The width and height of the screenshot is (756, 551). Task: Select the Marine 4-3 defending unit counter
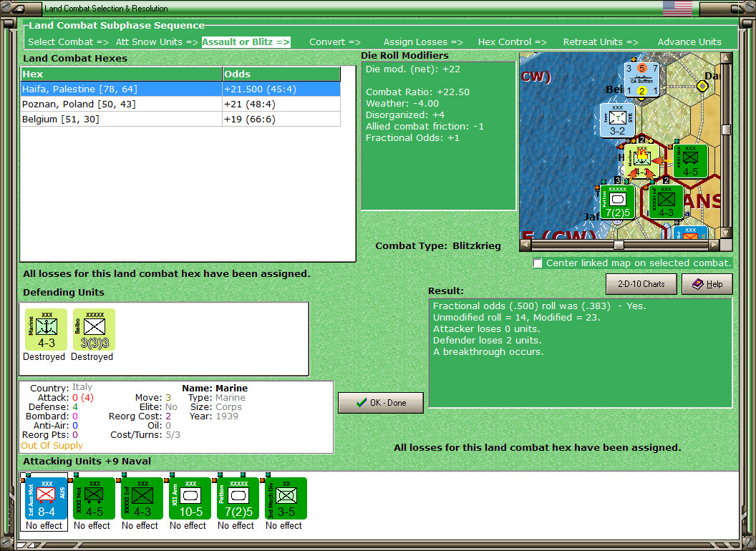click(47, 330)
